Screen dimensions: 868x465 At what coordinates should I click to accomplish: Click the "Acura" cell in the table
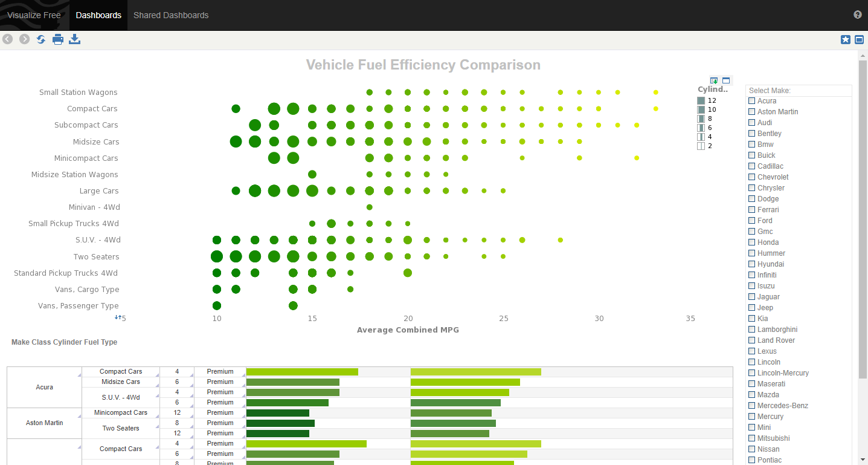[x=44, y=387]
